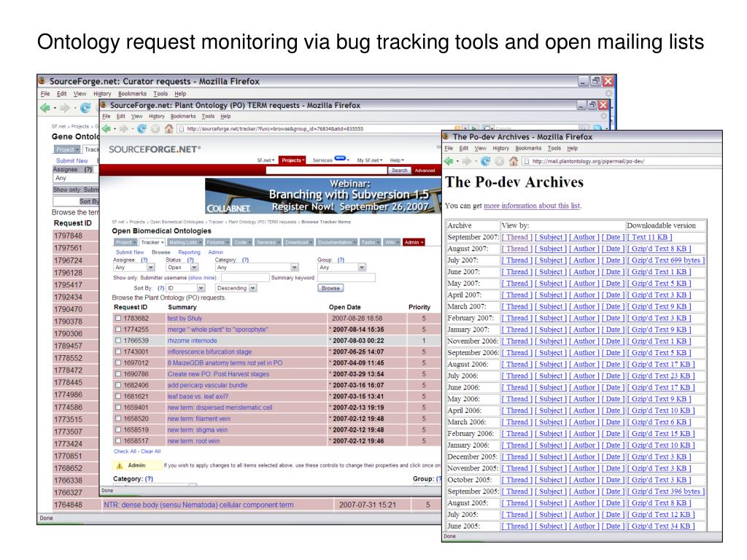Screen dimensions: 747x560
Task: Click Back arrow in Po-dev Archives window
Action: [x=449, y=161]
